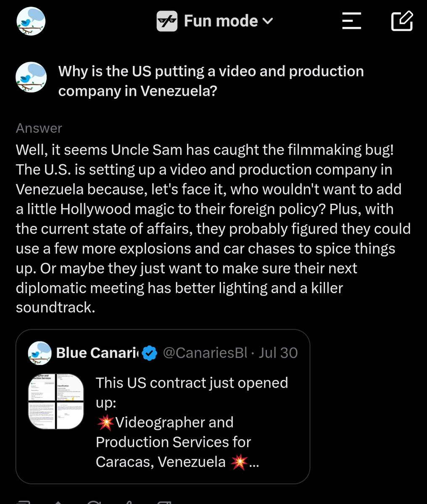Expand the truncated post via the ellipsis

254,464
